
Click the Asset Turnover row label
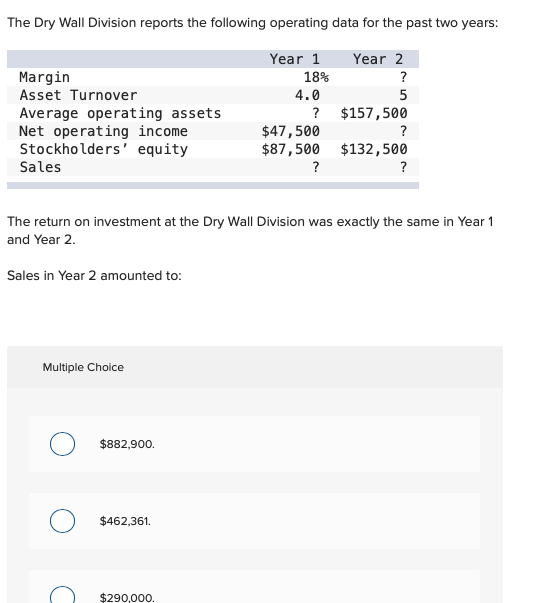click(78, 95)
